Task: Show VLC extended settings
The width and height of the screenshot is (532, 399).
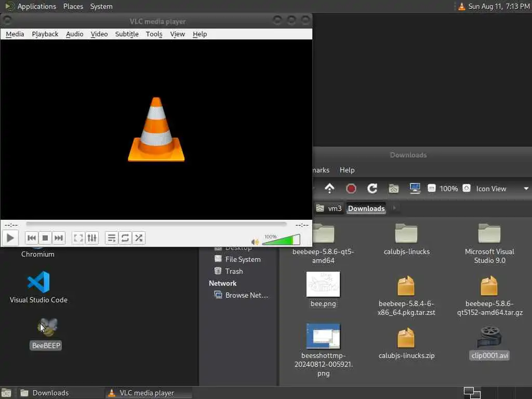Action: click(x=92, y=238)
